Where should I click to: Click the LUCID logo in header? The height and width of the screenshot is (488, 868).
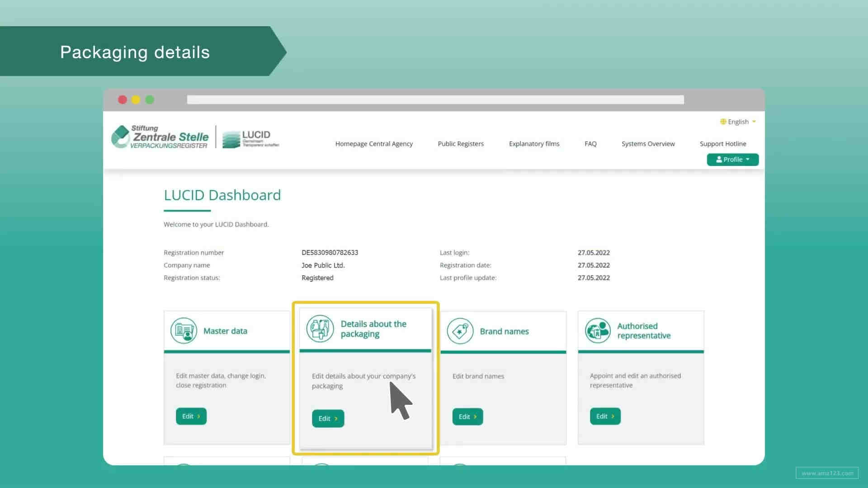tap(251, 139)
